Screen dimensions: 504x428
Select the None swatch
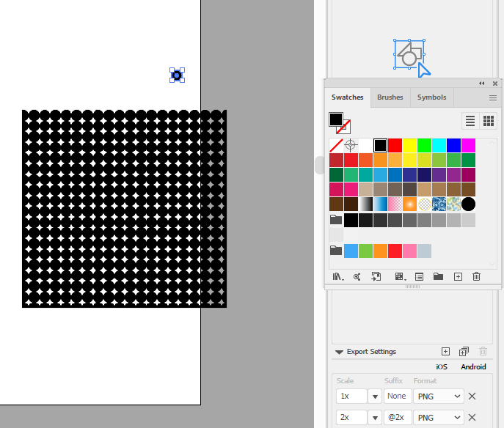(x=336, y=145)
